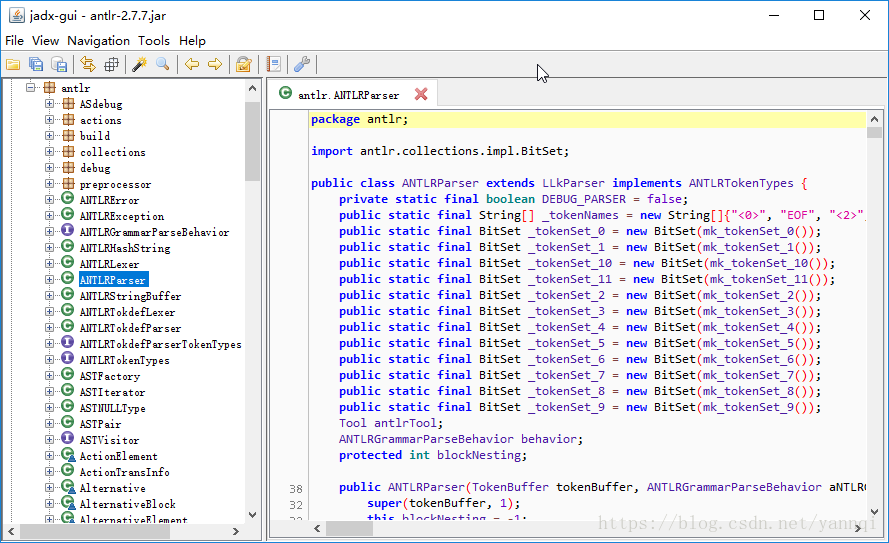Open class search magnifier icon
The image size is (889, 543).
(163, 65)
